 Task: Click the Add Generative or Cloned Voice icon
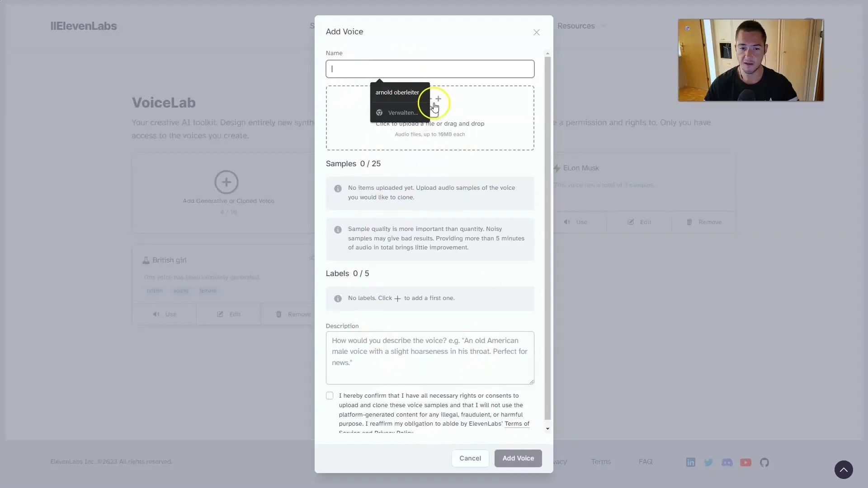pos(226,182)
